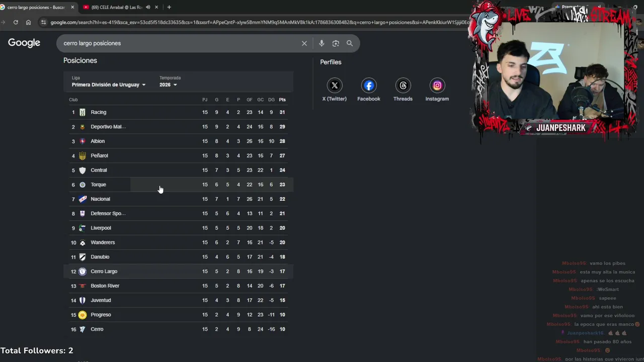This screenshot has height=362, width=644.
Task: Mute the YouTube tab audio icon
Action: (x=148, y=7)
